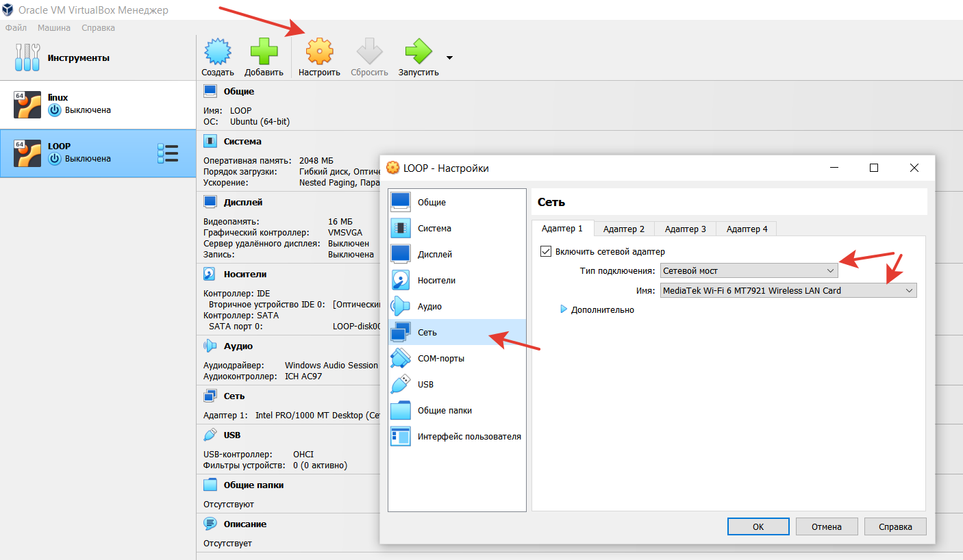Click Носители section header in details
The height and width of the screenshot is (560, 963).
(245, 274)
